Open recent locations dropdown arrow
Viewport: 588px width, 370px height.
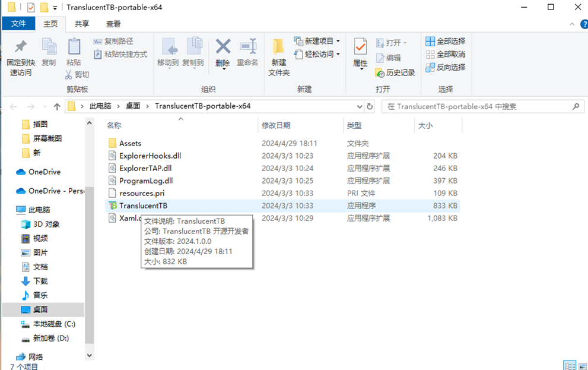[45, 106]
